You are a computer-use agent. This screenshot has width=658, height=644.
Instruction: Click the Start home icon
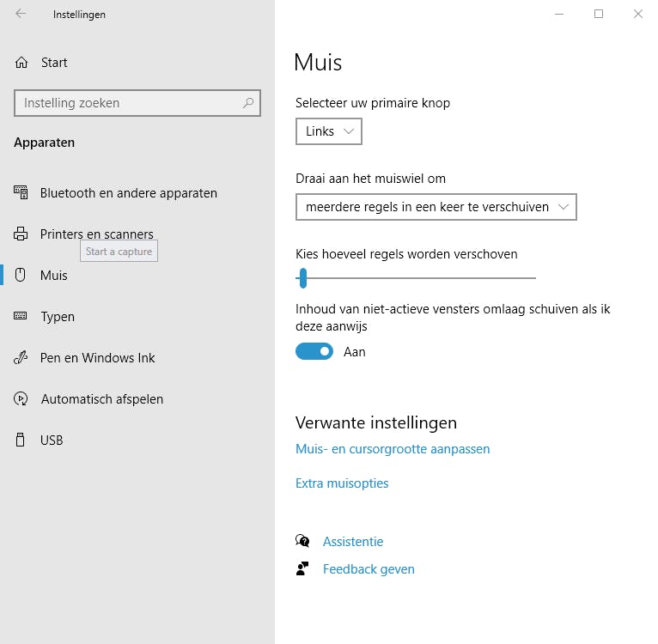point(22,63)
